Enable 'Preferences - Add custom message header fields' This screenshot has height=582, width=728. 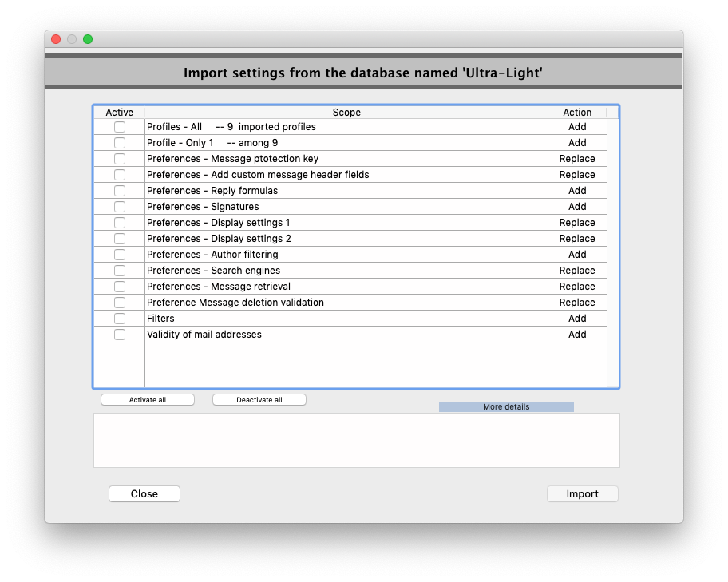[x=120, y=174]
